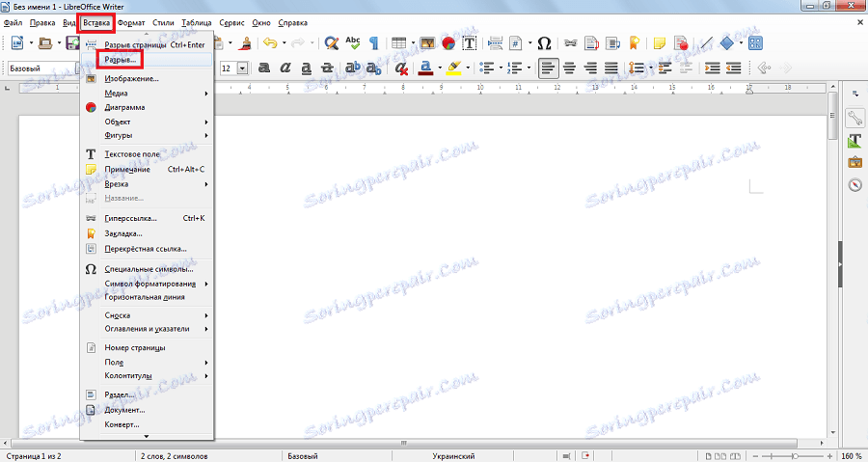Image resolution: width=868 pixels, height=462 pixels.
Task: Toggle Underline formatting
Action: [306, 68]
